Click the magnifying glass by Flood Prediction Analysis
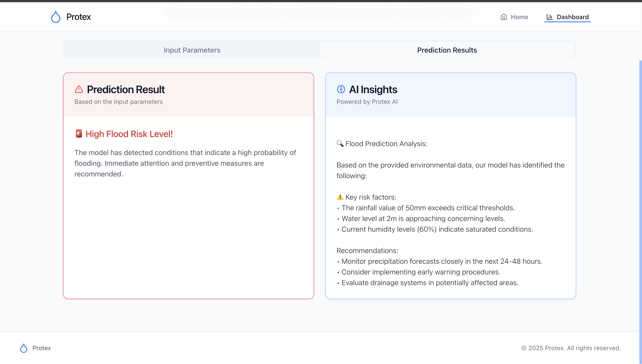 [340, 143]
